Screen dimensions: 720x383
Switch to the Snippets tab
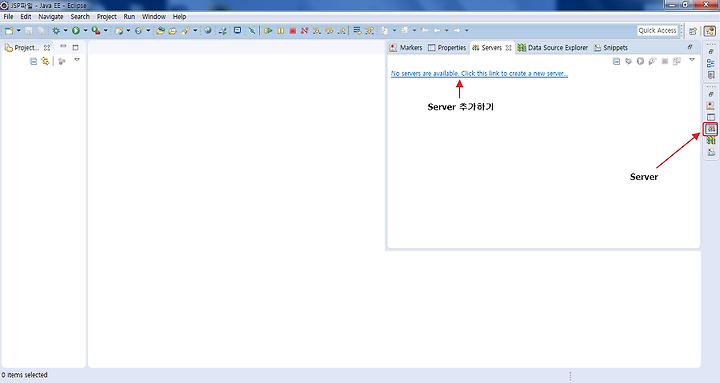(x=611, y=48)
